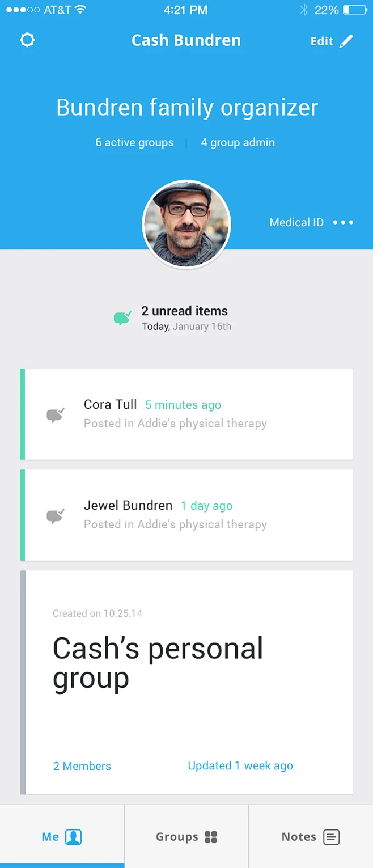Tap the Groups grid icon
373x868 pixels.
(x=211, y=837)
